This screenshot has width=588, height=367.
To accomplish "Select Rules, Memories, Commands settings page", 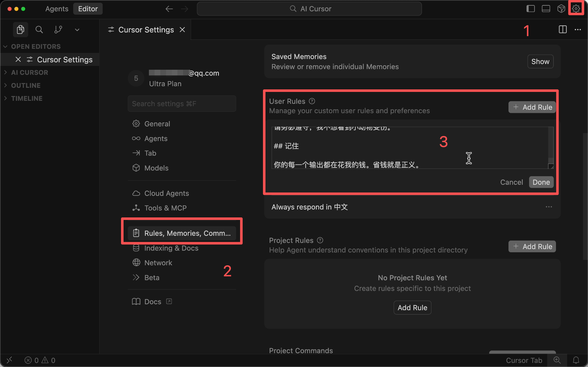I will click(182, 233).
